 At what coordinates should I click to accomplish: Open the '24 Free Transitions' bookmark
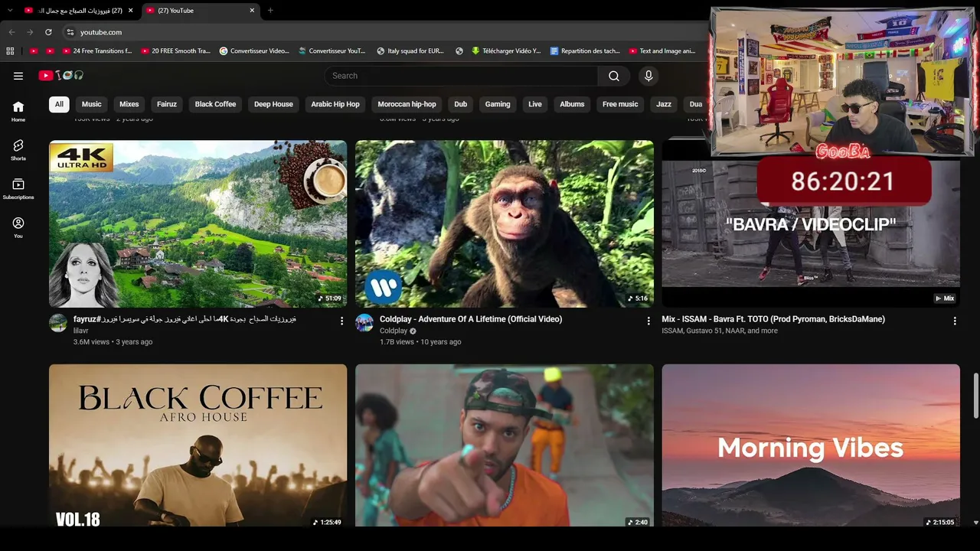96,51
